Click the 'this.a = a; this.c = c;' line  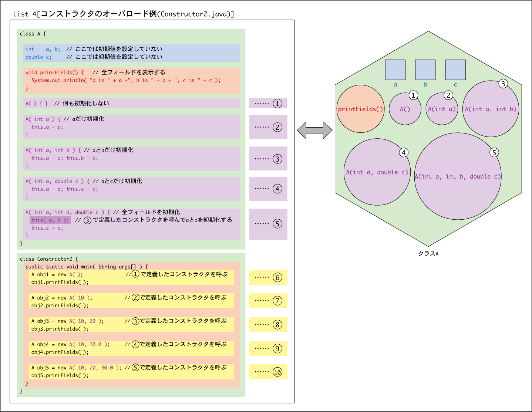point(65,189)
